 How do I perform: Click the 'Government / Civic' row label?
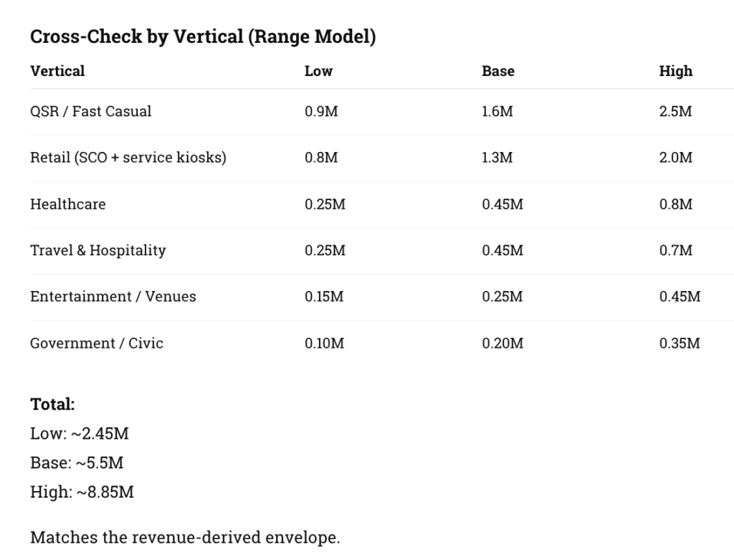pyautogui.click(x=97, y=343)
